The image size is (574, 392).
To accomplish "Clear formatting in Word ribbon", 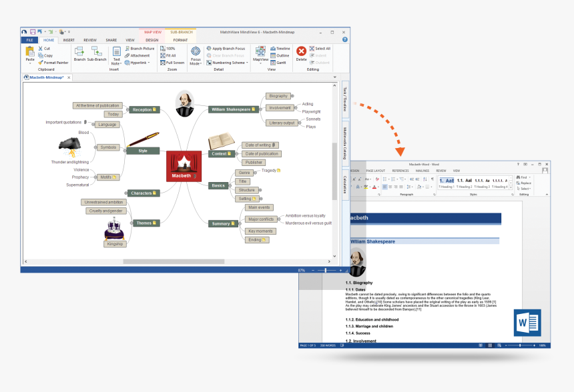I will 377,179.
